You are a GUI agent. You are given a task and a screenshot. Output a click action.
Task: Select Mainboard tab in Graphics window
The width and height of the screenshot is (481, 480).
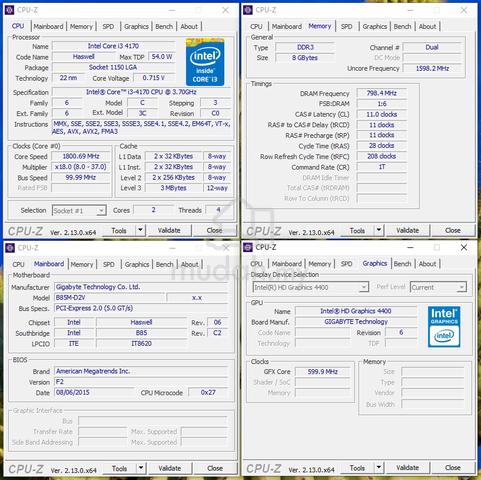pos(287,264)
